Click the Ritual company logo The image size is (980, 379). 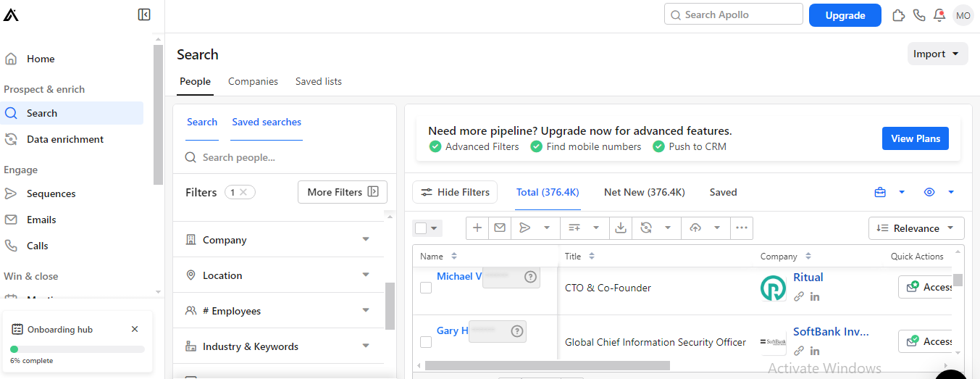click(773, 288)
